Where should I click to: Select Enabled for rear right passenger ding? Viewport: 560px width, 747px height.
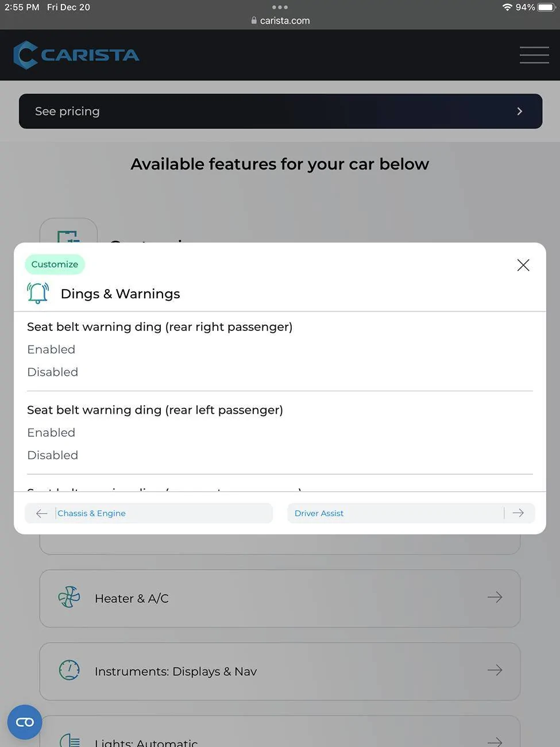[x=51, y=349]
